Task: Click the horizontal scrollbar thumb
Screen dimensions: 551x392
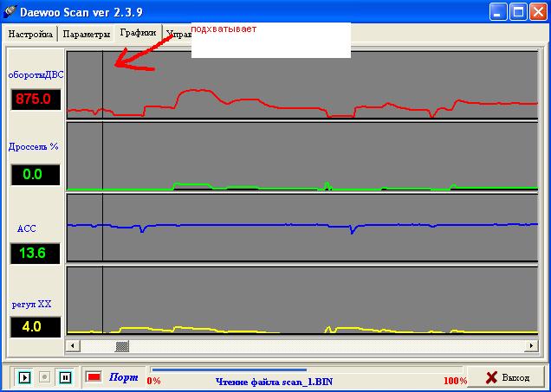Action: (x=122, y=345)
